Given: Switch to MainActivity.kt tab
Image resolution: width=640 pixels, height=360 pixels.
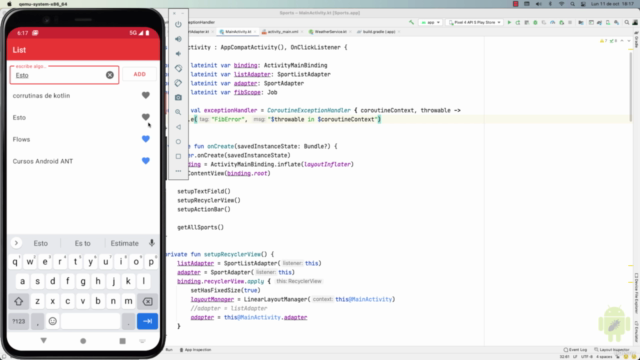Looking at the screenshot, I should [x=238, y=32].
